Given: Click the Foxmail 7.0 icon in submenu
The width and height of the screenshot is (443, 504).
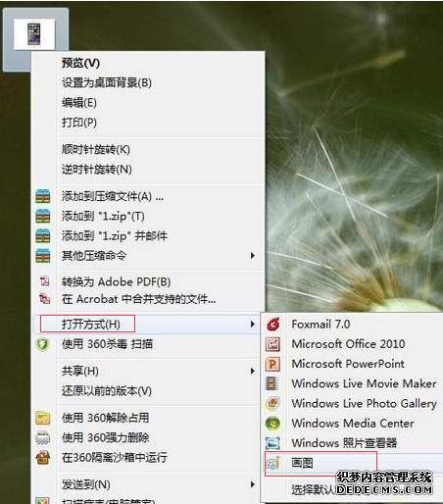Looking at the screenshot, I should [273, 325].
